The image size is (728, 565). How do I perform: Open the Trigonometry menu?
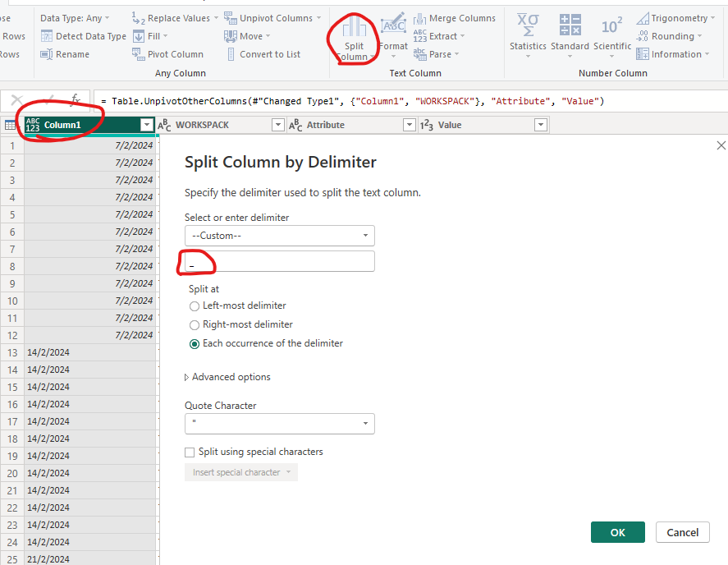tap(675, 18)
